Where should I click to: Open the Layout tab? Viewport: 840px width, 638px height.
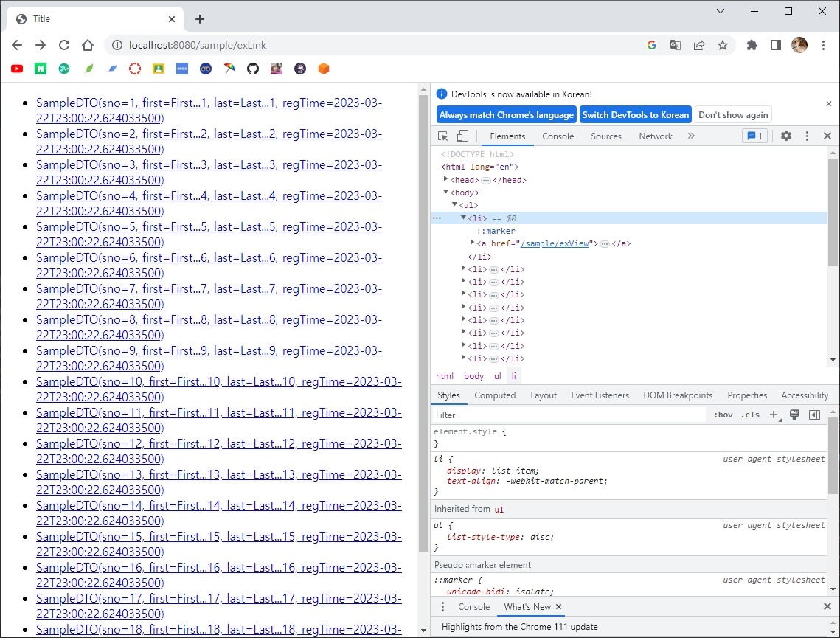click(544, 395)
